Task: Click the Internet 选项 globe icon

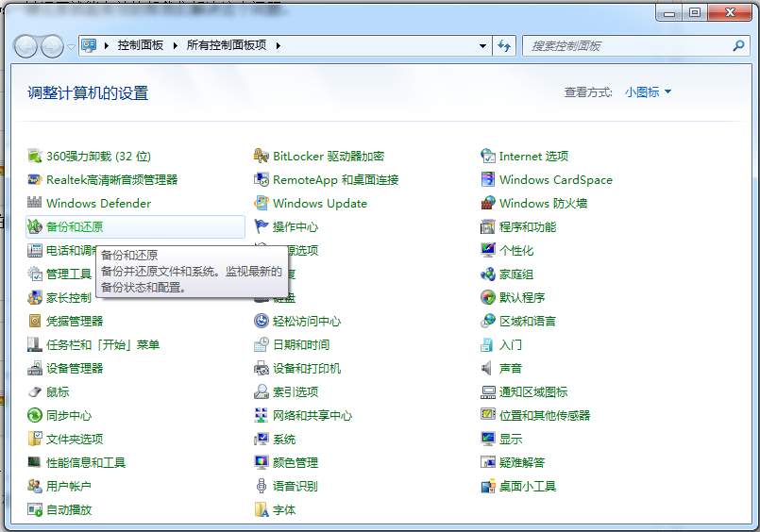Action: pyautogui.click(x=488, y=156)
